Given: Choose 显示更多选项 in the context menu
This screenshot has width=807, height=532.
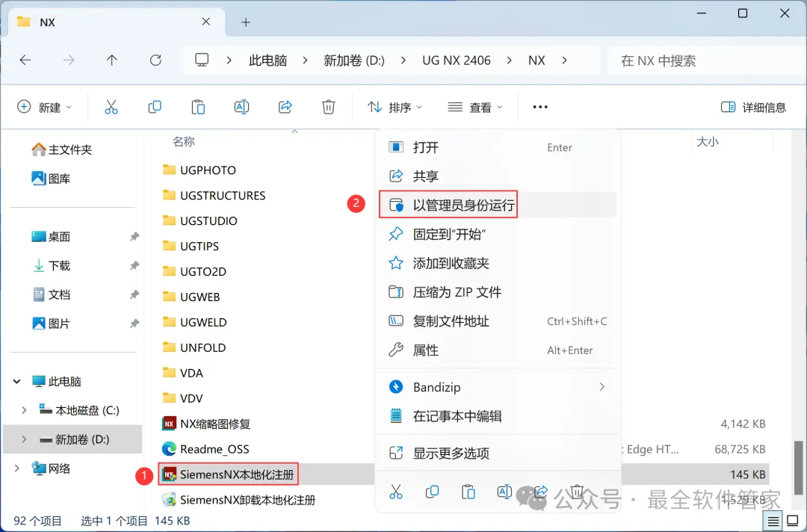Looking at the screenshot, I should (x=497, y=453).
